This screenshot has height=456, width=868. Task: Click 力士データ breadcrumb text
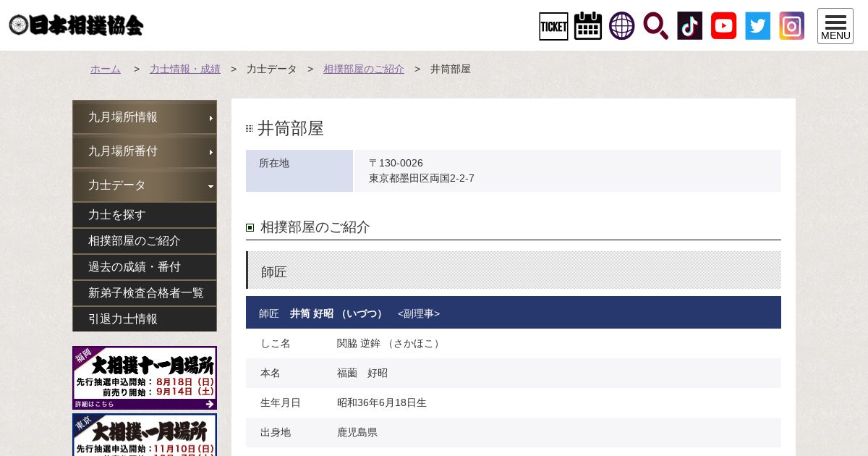point(272,69)
